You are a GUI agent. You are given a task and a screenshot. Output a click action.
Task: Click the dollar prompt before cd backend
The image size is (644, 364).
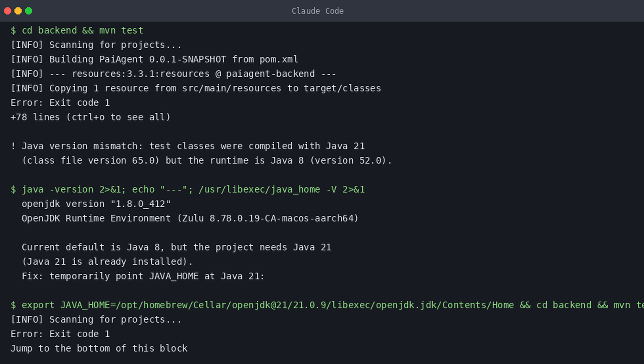click(x=13, y=30)
